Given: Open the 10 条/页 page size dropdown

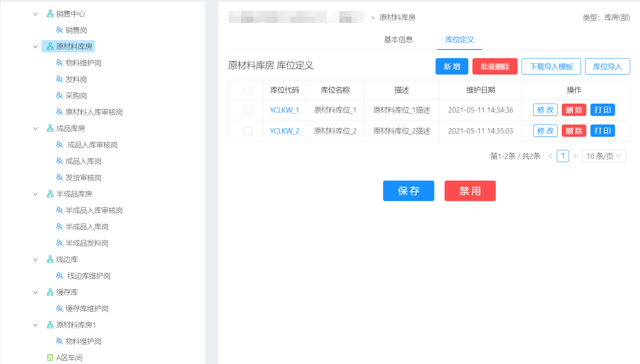Looking at the screenshot, I should 604,156.
